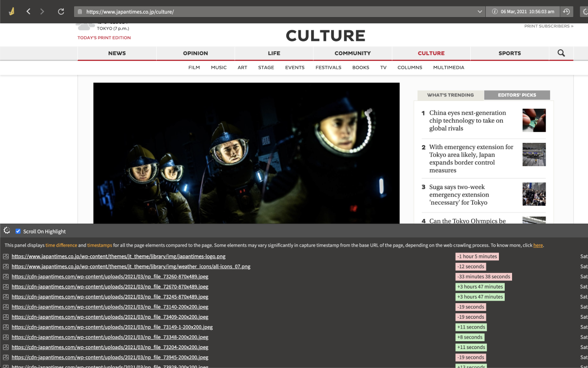Open the LIFE section tab

tap(274, 53)
